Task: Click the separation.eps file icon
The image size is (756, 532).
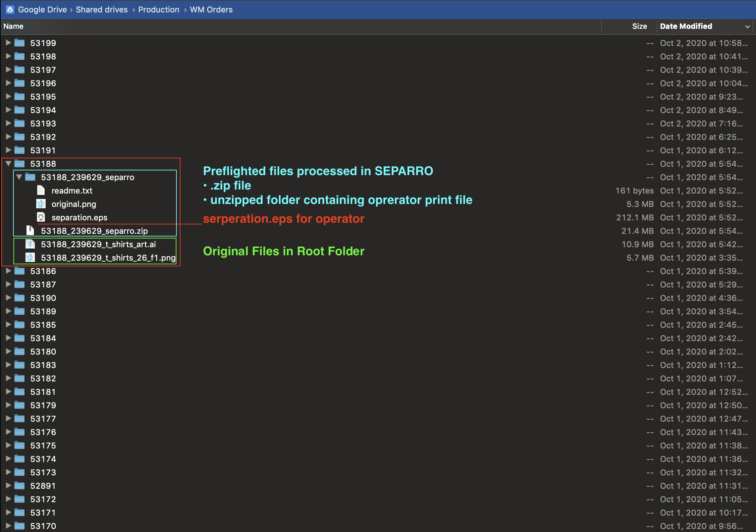Action: [x=41, y=217]
